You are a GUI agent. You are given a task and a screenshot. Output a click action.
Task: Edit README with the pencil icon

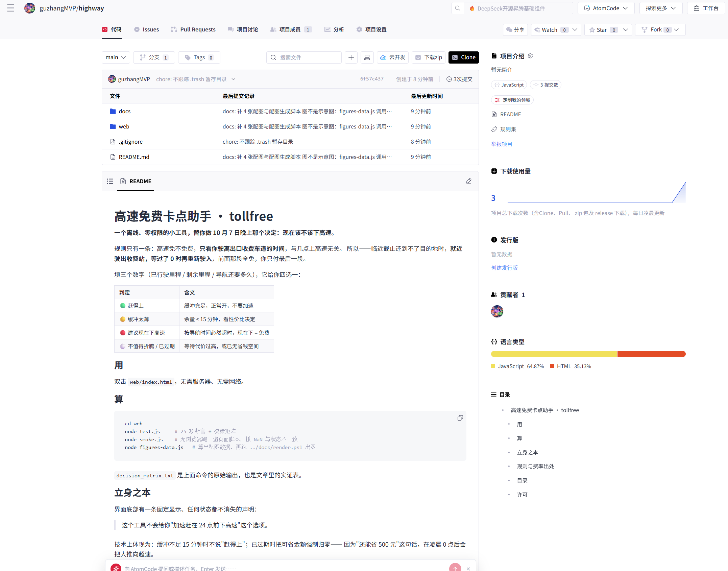point(469,181)
